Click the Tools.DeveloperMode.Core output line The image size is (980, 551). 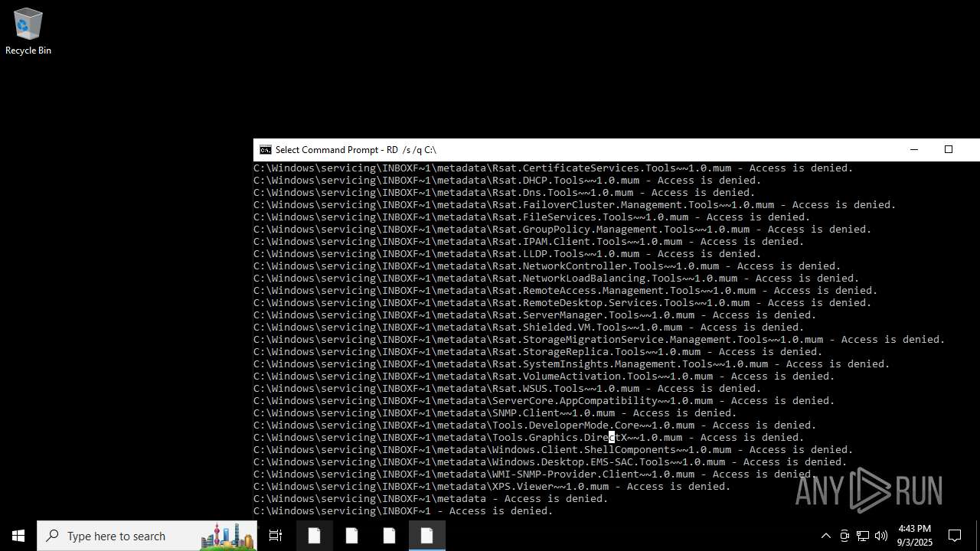[535, 425]
